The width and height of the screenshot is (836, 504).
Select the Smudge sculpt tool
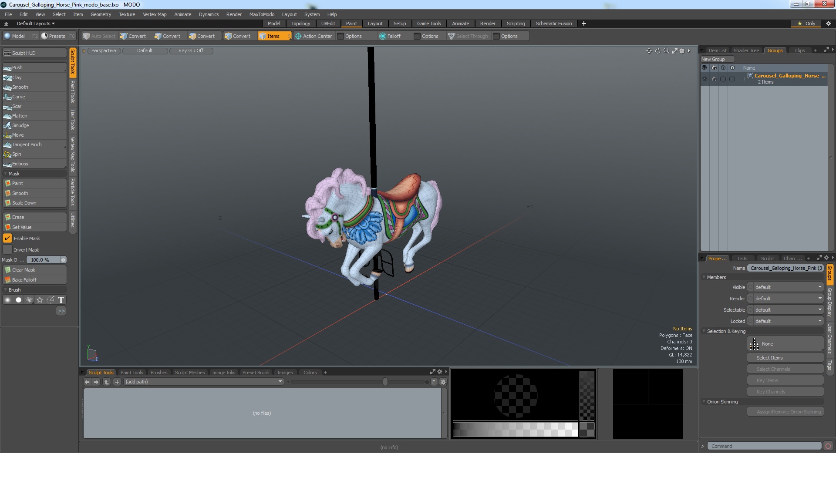click(x=20, y=125)
